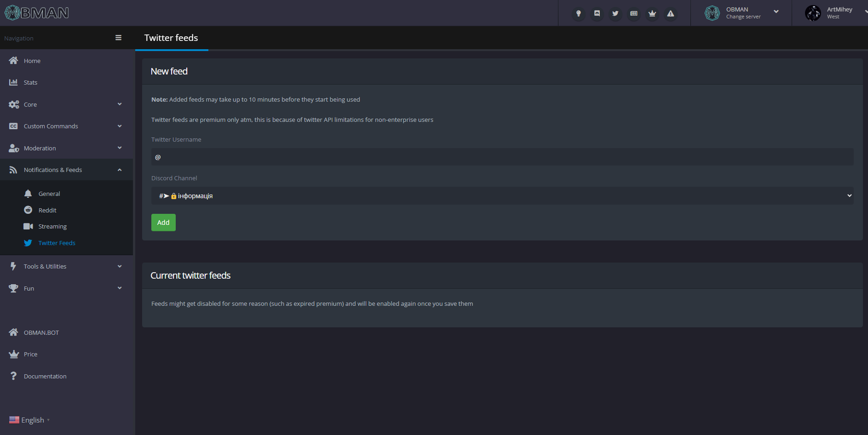Click the Documentation question mark icon

[13, 376]
